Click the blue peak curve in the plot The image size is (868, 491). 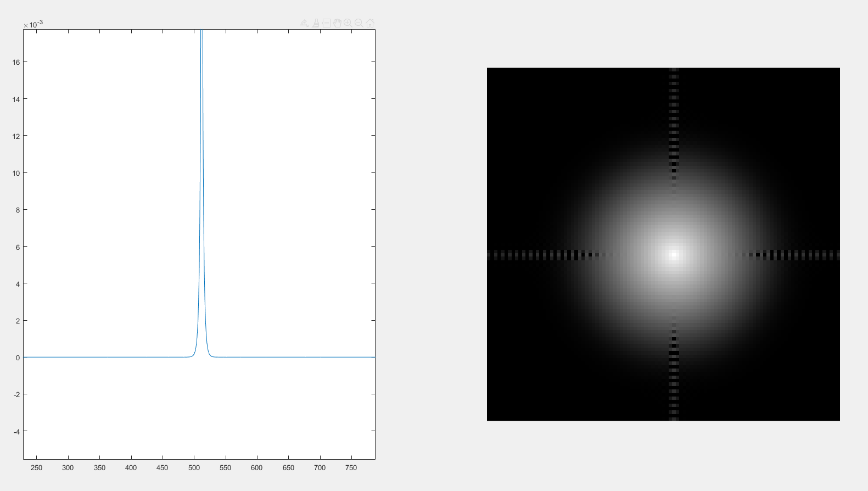(x=202, y=192)
